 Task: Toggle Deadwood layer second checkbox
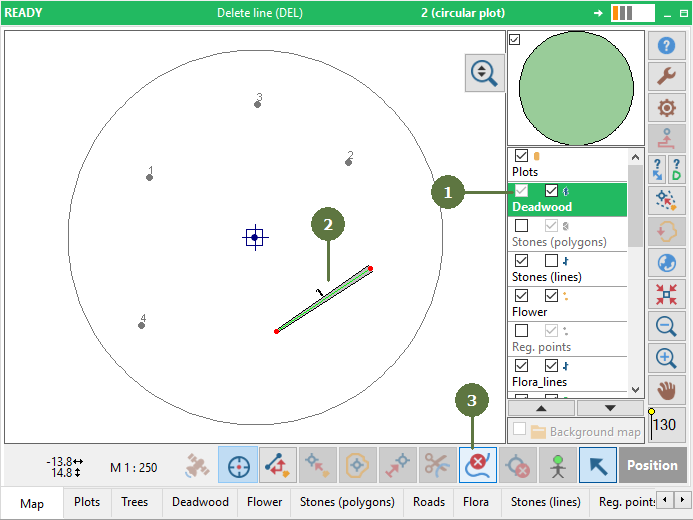(551, 190)
